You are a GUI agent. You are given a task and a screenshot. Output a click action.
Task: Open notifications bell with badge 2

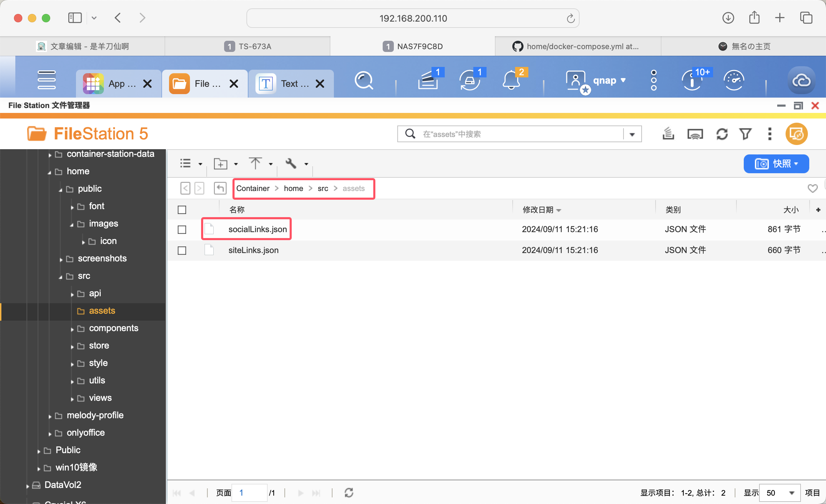[x=511, y=81]
